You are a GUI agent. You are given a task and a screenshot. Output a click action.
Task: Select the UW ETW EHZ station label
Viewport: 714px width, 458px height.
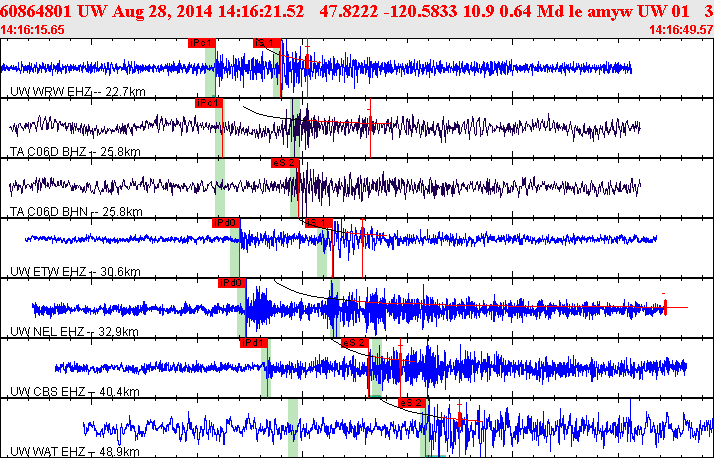(75, 272)
